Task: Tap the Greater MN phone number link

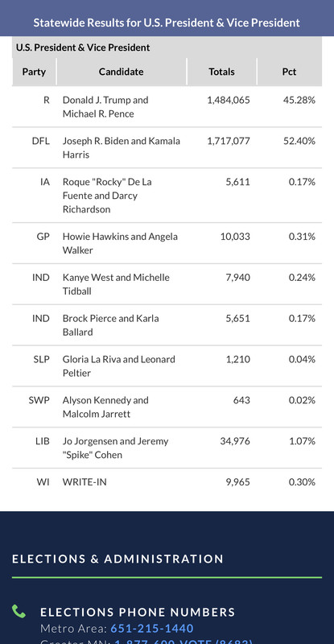Action: pyautogui.click(x=183, y=642)
